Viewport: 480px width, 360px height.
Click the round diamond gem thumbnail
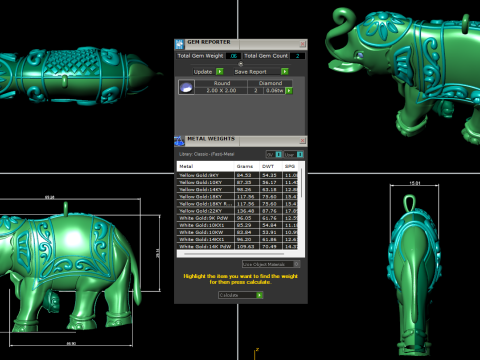(186, 87)
